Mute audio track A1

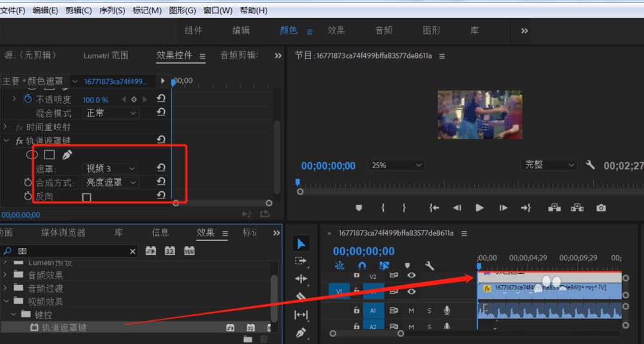(412, 311)
